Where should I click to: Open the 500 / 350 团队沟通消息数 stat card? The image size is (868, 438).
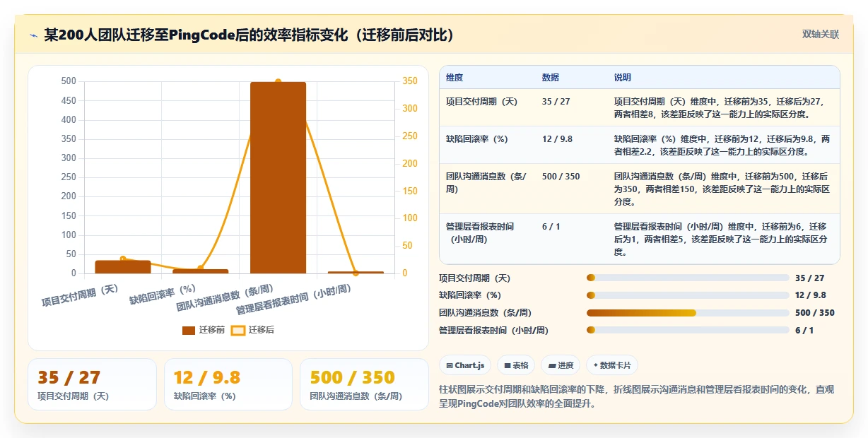pyautogui.click(x=364, y=384)
